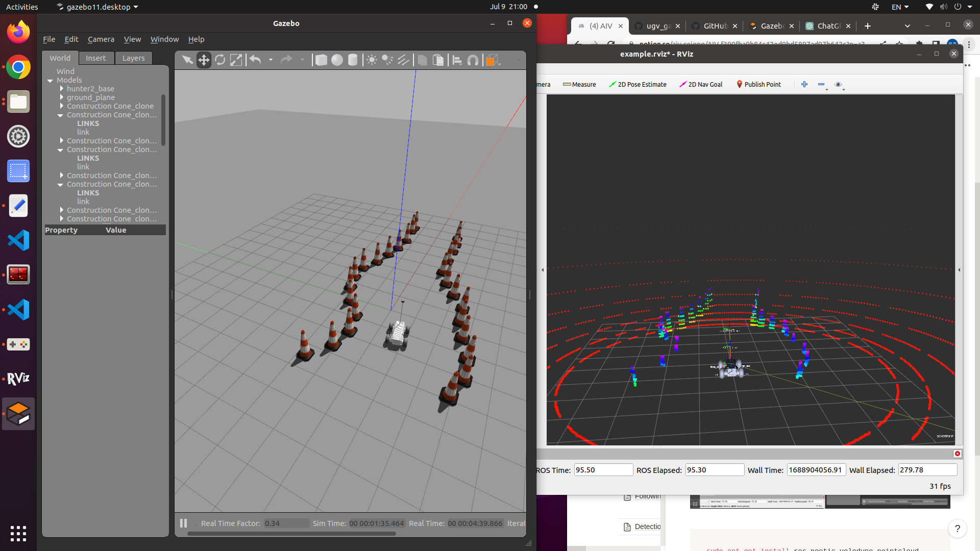980x551 pixels.
Task: Toggle the eye view tool in RViz toolbar
Action: point(838,85)
